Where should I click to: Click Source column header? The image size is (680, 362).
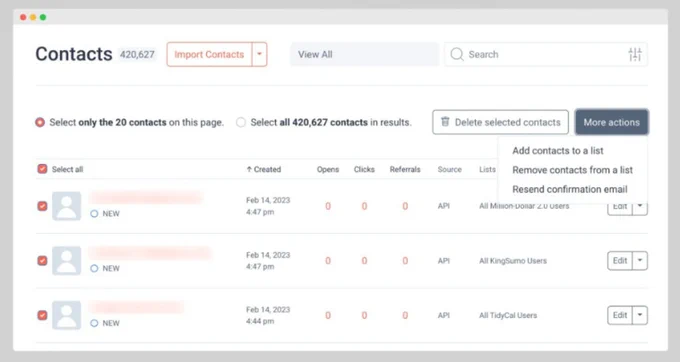[449, 170]
